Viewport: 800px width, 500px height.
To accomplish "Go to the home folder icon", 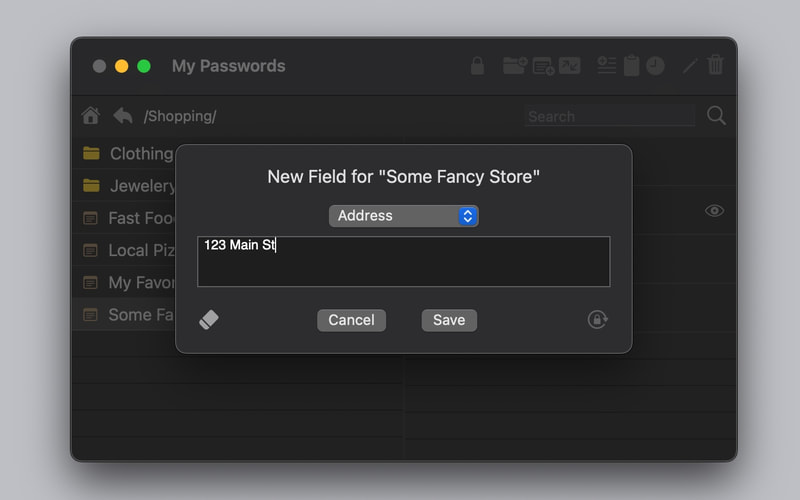I will click(x=91, y=116).
